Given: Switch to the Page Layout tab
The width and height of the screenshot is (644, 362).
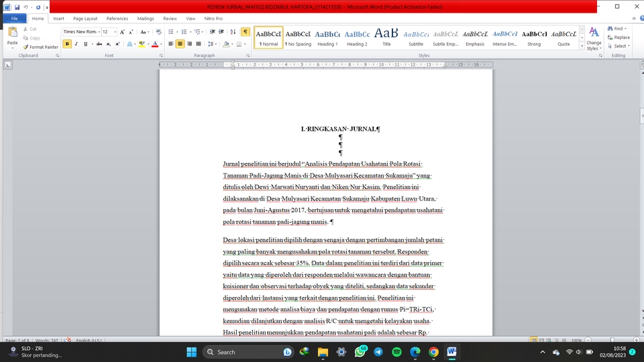Looking at the screenshot, I should (85, 19).
